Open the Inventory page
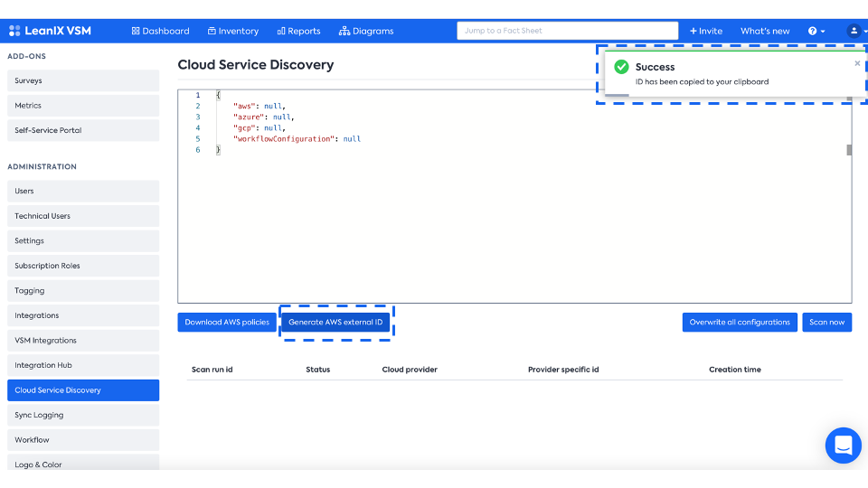Viewport: 868px width, 488px height. click(233, 31)
